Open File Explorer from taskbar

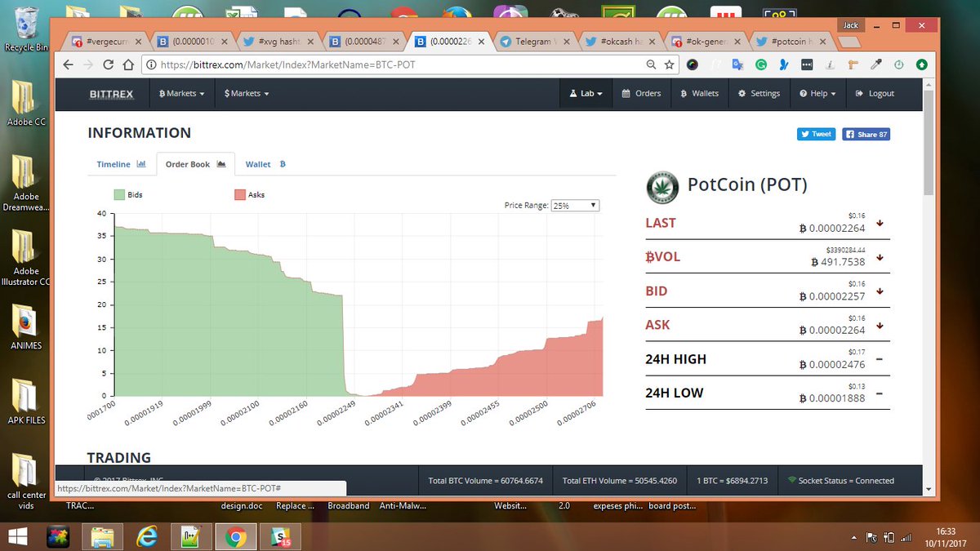[104, 537]
